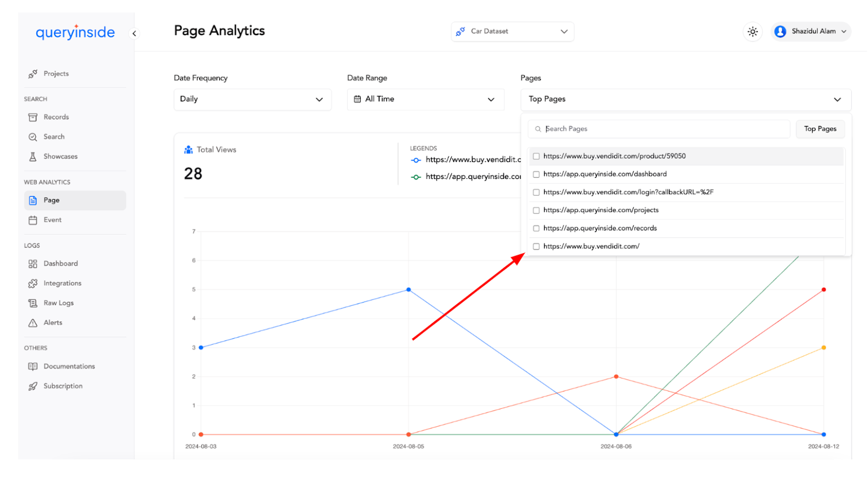Go to Projects in the sidebar
The image size is (868, 482).
point(75,74)
